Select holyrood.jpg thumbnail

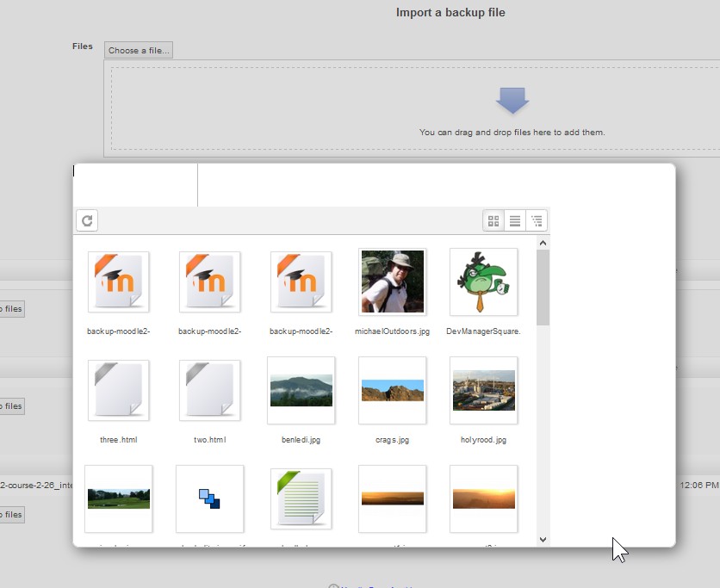[483, 390]
